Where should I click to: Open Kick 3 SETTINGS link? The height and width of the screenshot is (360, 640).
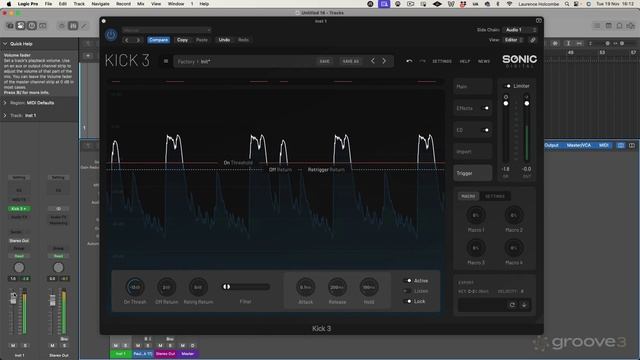[x=442, y=61]
